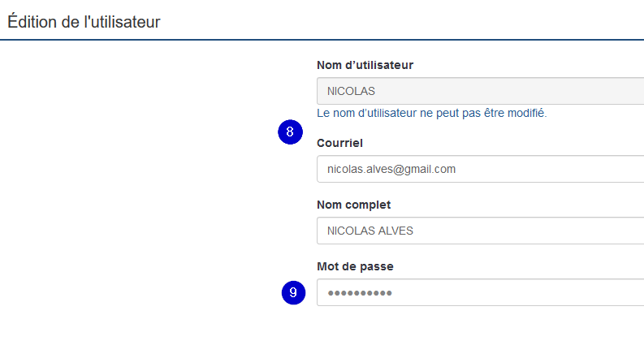Click the masked password dots
Viewport: 644px width, 341px height.
[x=360, y=293]
